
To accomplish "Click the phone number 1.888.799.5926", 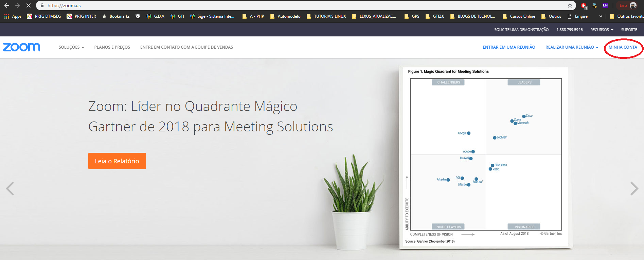I will (x=570, y=30).
